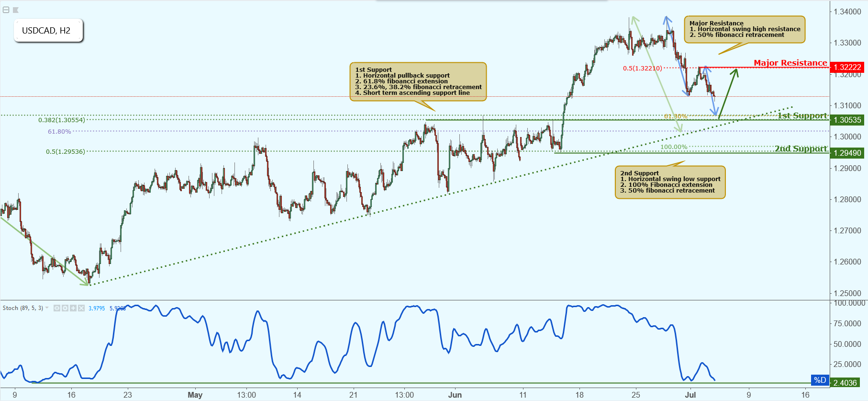The image size is (868, 401).
Task: Click the Jul label on the time axis
Action: pyautogui.click(x=690, y=395)
